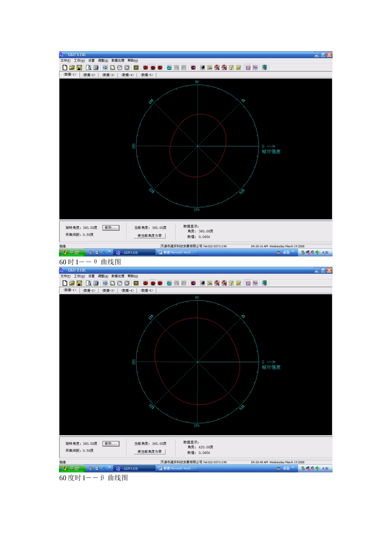
Task: Open the 数据处理 data processing menu
Action: (x=117, y=60)
